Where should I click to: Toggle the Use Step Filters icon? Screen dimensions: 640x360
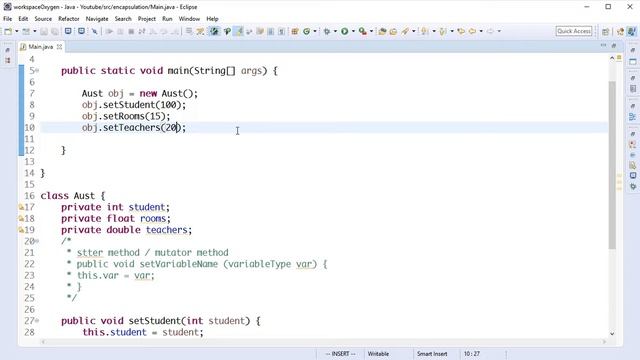click(200, 31)
